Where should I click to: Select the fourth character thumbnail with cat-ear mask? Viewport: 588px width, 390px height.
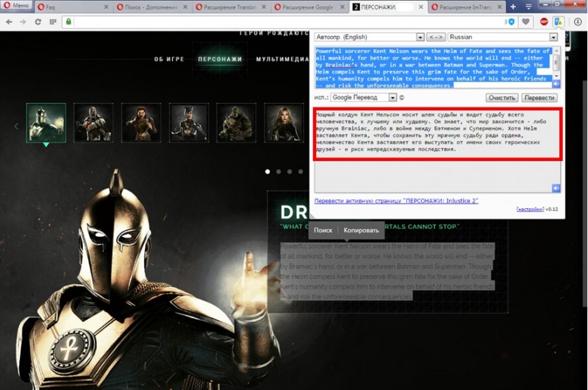189,123
